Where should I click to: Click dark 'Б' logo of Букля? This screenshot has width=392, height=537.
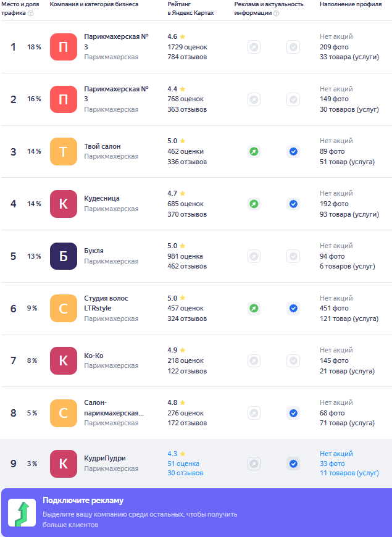pos(64,256)
